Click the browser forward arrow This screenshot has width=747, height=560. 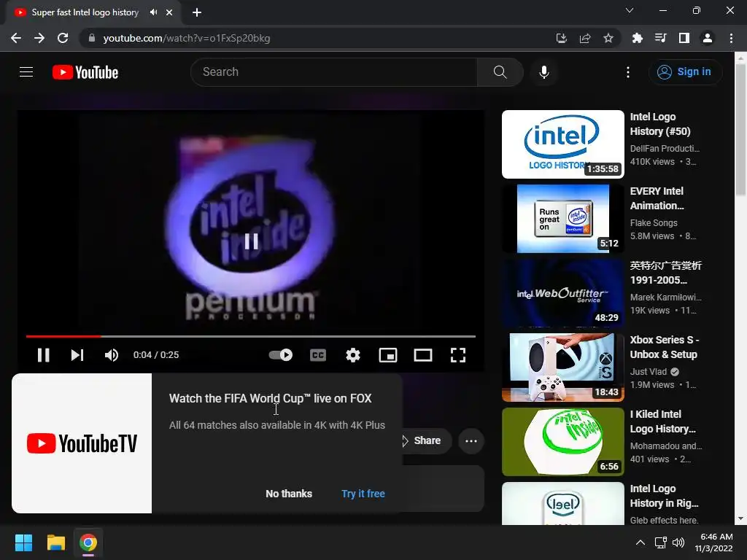coord(39,38)
